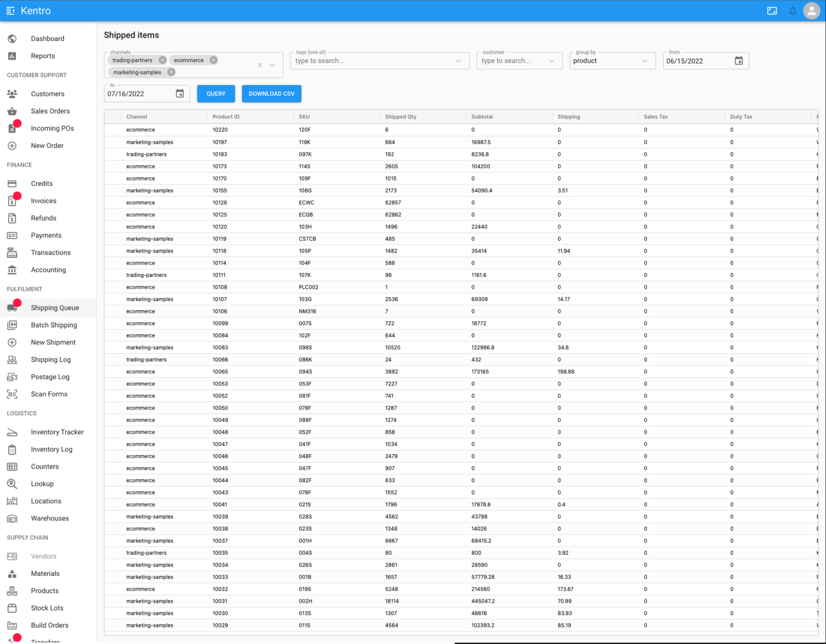Expand the channels dropdown

(273, 65)
